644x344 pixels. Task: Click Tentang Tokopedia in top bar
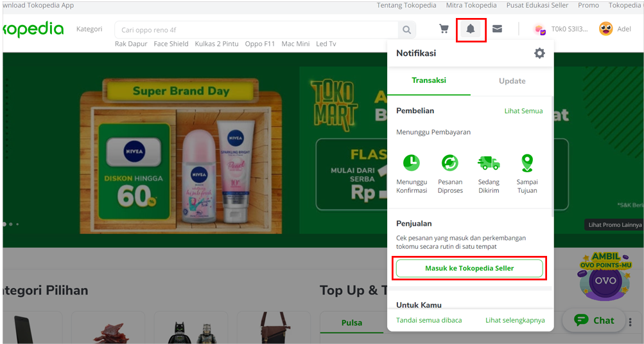pyautogui.click(x=406, y=5)
